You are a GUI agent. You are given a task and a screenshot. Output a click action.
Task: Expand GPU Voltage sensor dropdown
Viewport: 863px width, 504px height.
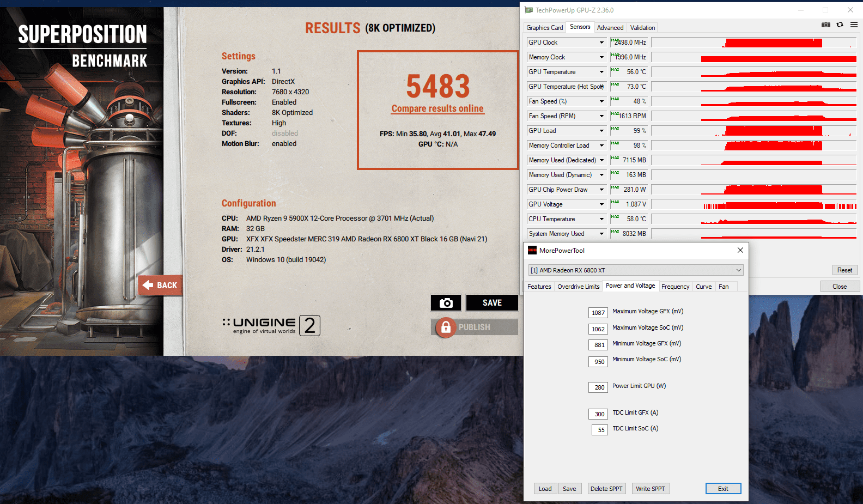coord(601,204)
